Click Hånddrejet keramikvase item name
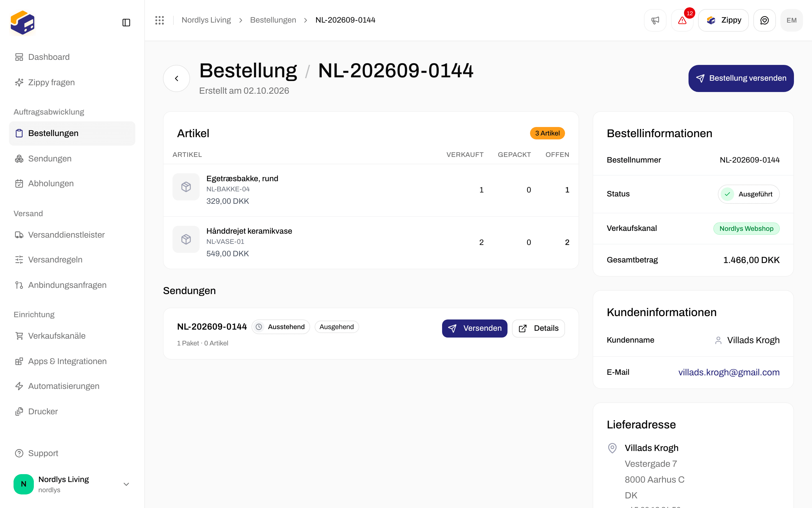812x508 pixels. click(x=249, y=231)
